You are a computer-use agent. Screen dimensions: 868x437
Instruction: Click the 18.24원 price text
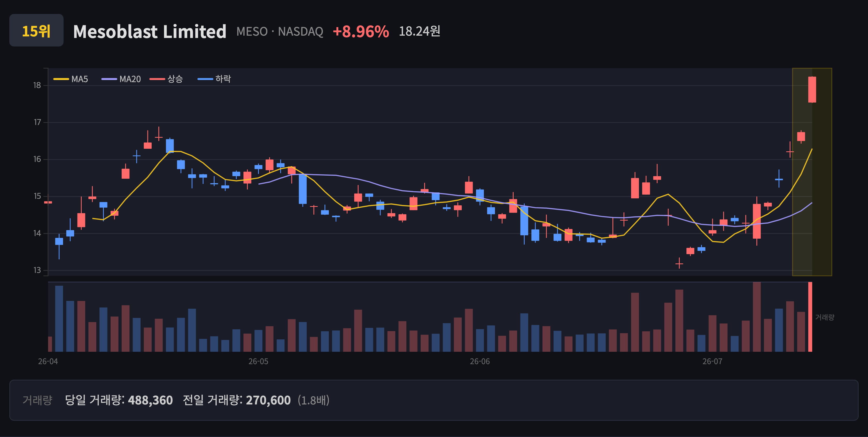(420, 31)
